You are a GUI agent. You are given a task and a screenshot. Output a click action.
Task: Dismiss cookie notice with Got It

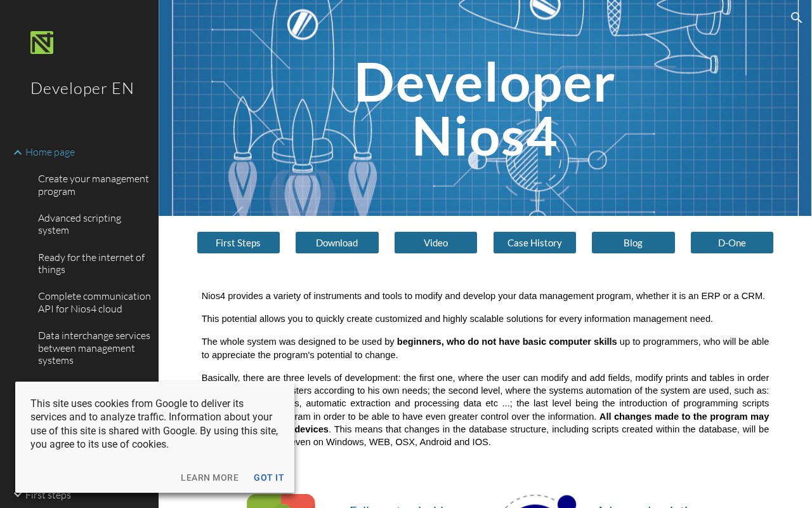coord(269,478)
